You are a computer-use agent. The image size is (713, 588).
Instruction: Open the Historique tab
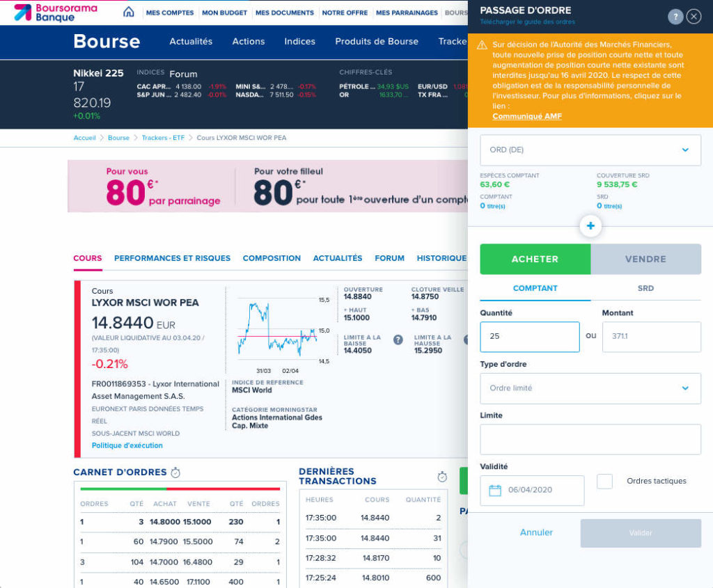[x=442, y=258]
